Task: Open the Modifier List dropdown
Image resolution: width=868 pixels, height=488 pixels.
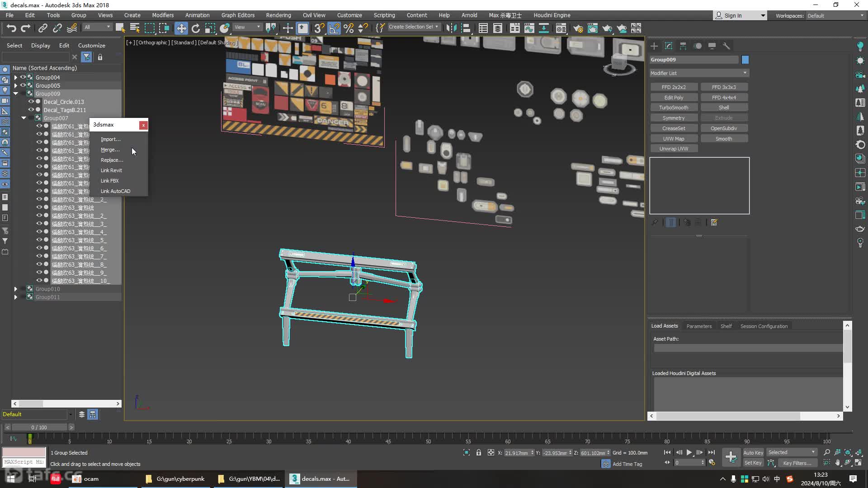Action: coord(699,73)
